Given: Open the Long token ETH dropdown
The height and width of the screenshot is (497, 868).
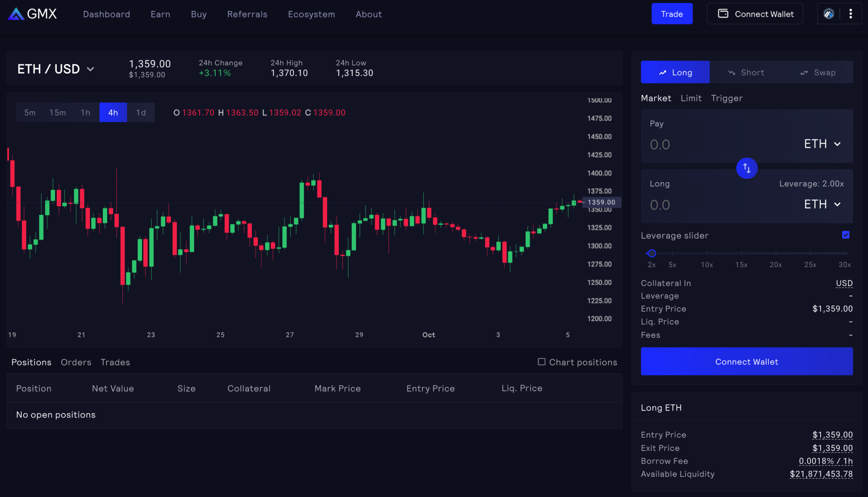Looking at the screenshot, I should 822,204.
